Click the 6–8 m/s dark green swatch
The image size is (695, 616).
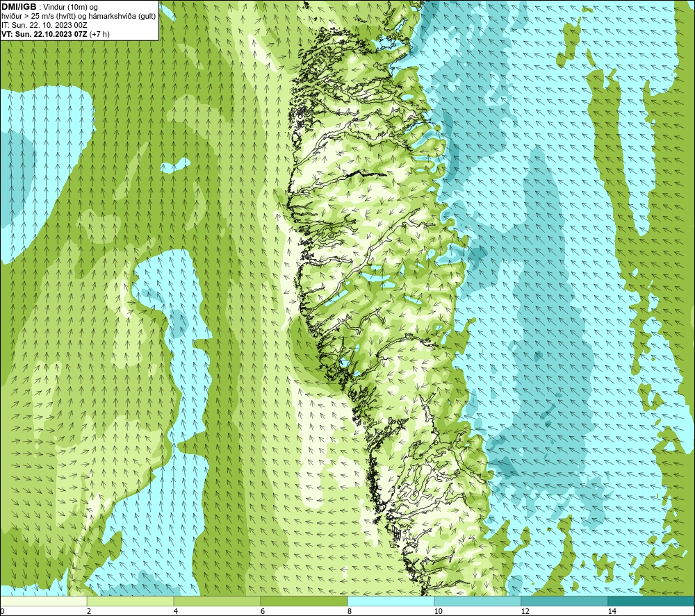[x=304, y=601]
